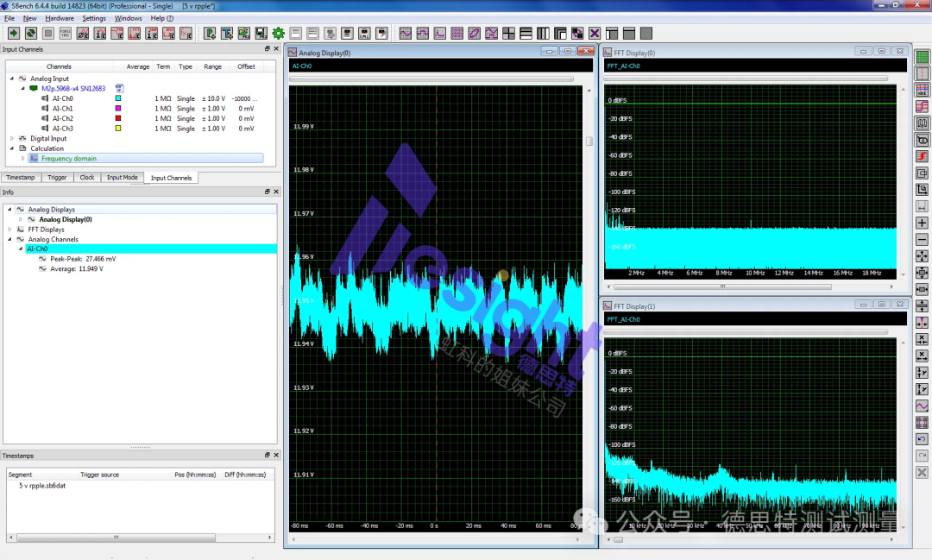Collapse the M2p.5968-x4 card node

[x=23, y=89]
